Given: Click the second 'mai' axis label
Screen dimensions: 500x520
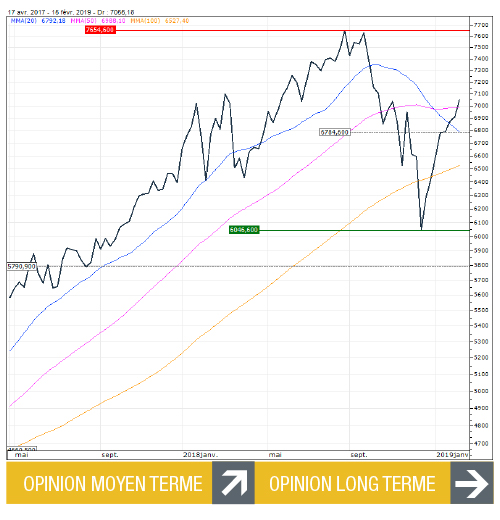Looking at the screenshot, I should [x=275, y=455].
